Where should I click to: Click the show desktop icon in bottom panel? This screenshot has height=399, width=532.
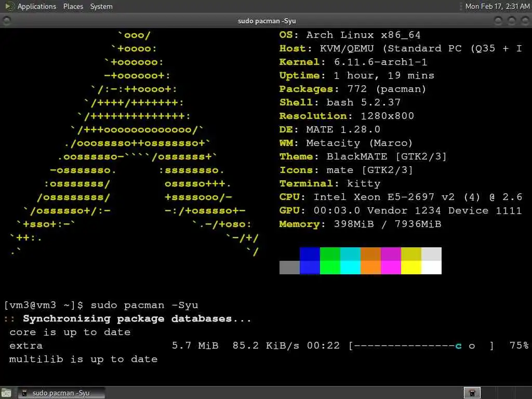(6, 393)
